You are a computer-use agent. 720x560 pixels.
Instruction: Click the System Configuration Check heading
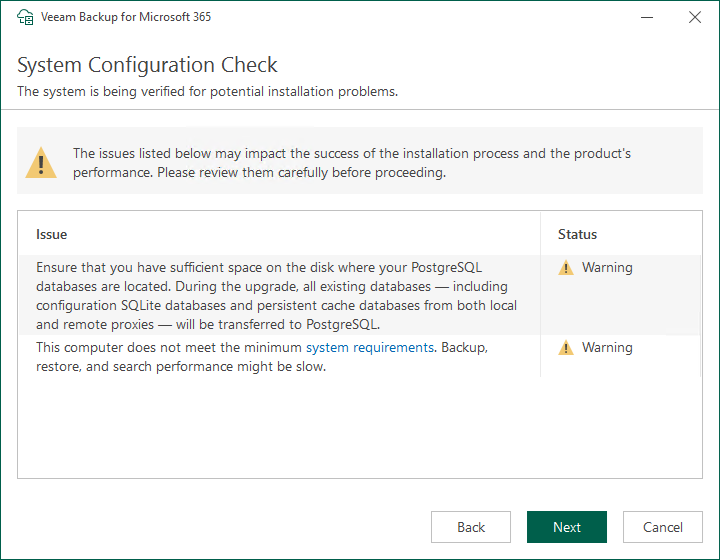click(147, 66)
